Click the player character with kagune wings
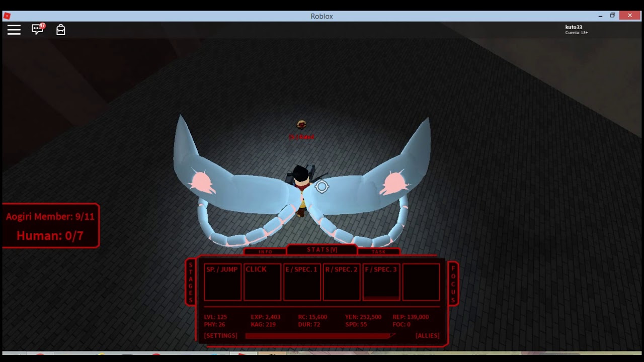 click(301, 191)
